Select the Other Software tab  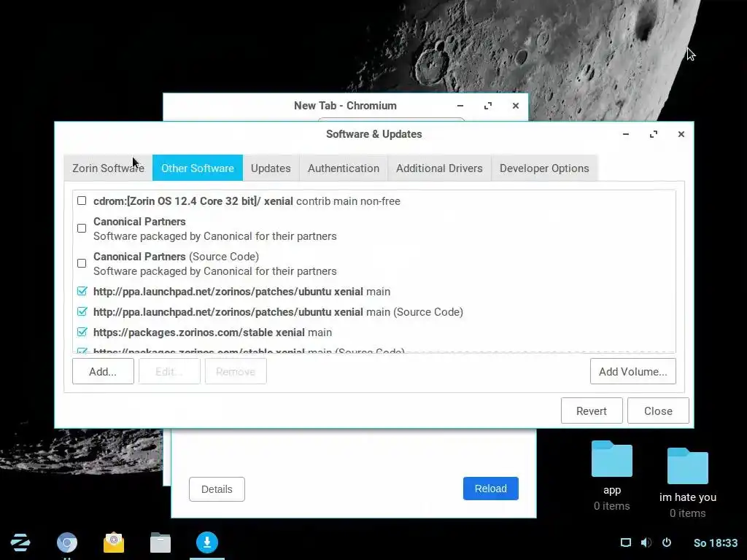[198, 168]
